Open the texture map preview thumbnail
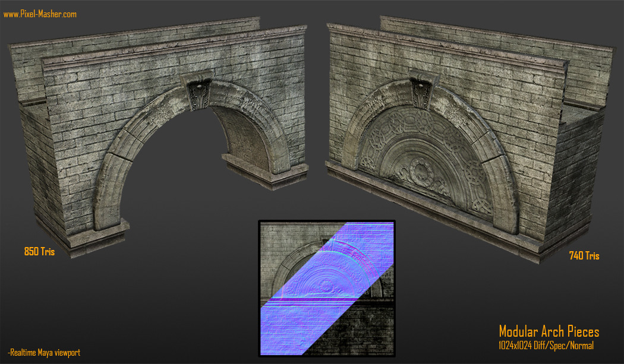The height and width of the screenshot is (364, 624). (x=327, y=289)
